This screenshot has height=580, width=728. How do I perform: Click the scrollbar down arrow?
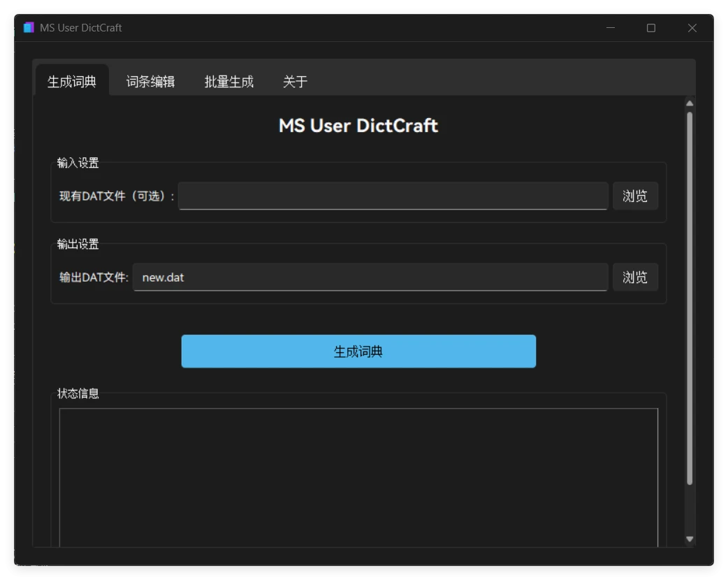coord(690,539)
